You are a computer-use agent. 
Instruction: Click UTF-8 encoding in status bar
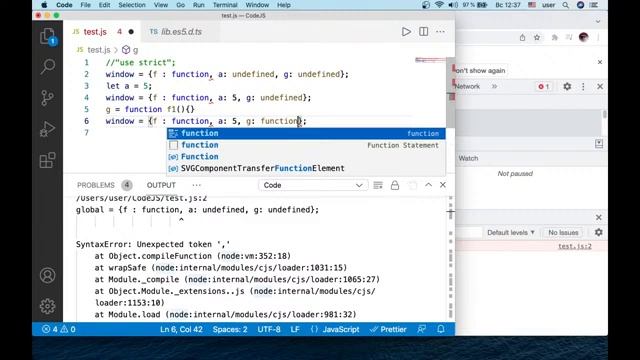click(269, 329)
